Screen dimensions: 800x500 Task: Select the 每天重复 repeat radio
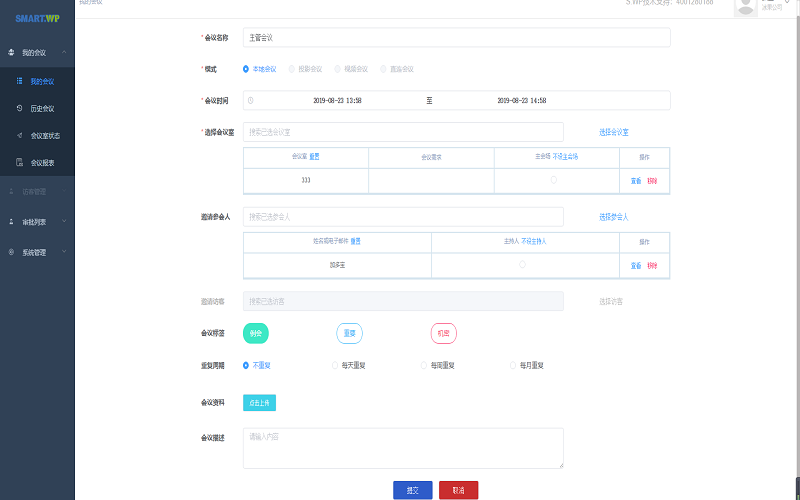coord(335,365)
